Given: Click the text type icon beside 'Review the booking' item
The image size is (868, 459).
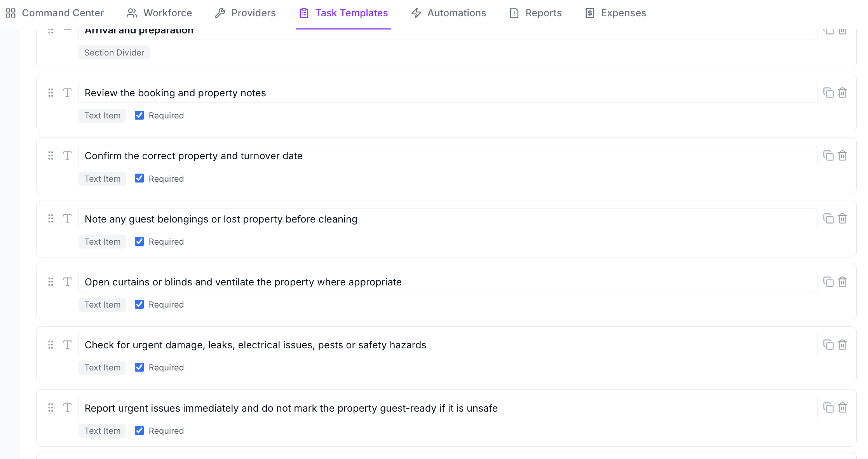Looking at the screenshot, I should pos(67,93).
